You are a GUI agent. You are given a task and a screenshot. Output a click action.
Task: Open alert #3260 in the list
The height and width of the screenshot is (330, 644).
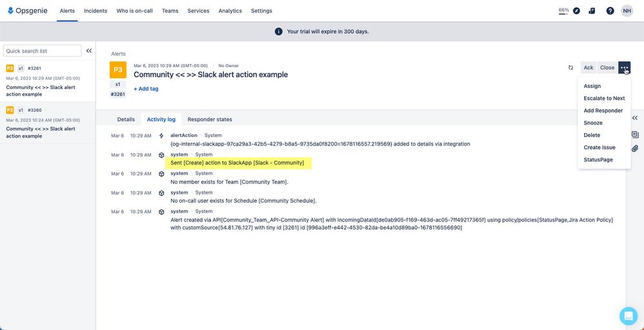48,123
